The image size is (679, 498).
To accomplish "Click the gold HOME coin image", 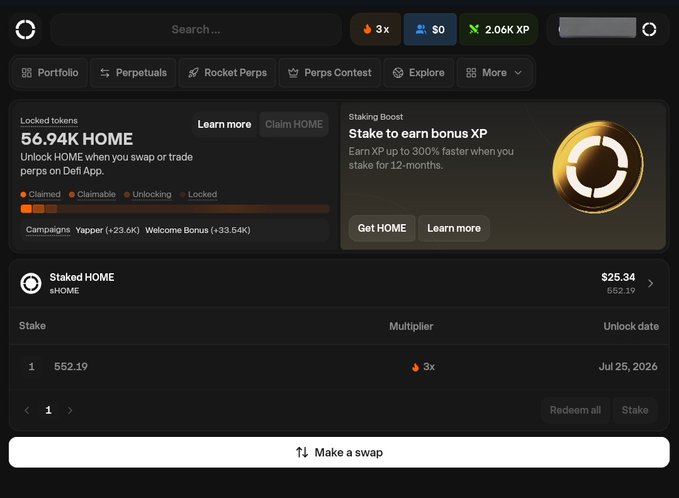I will click(x=598, y=167).
